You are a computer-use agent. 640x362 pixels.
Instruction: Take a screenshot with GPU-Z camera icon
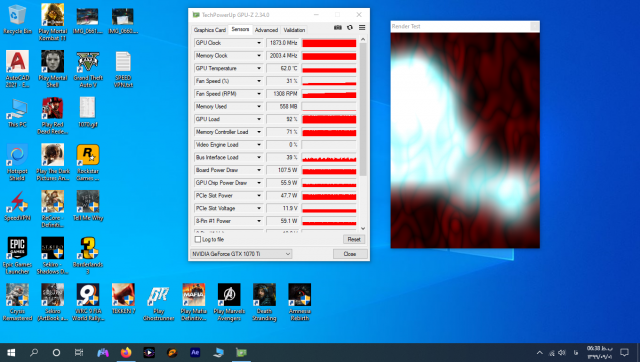(x=338, y=28)
